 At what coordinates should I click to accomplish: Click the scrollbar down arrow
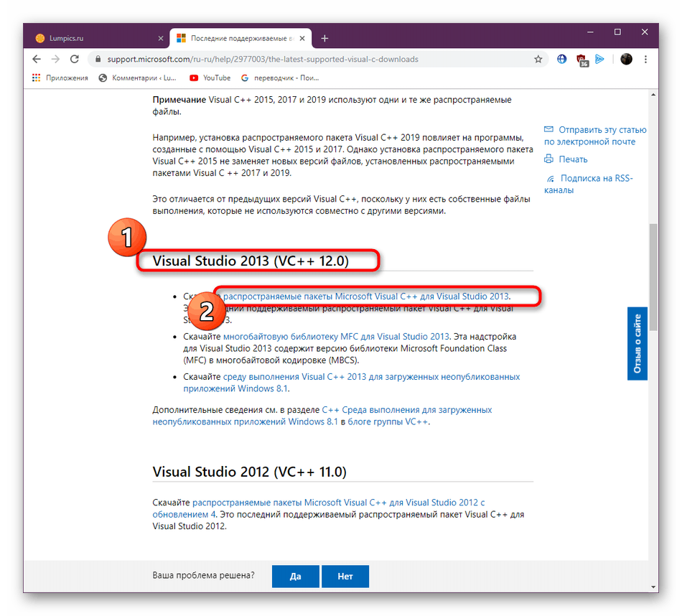coord(653,587)
